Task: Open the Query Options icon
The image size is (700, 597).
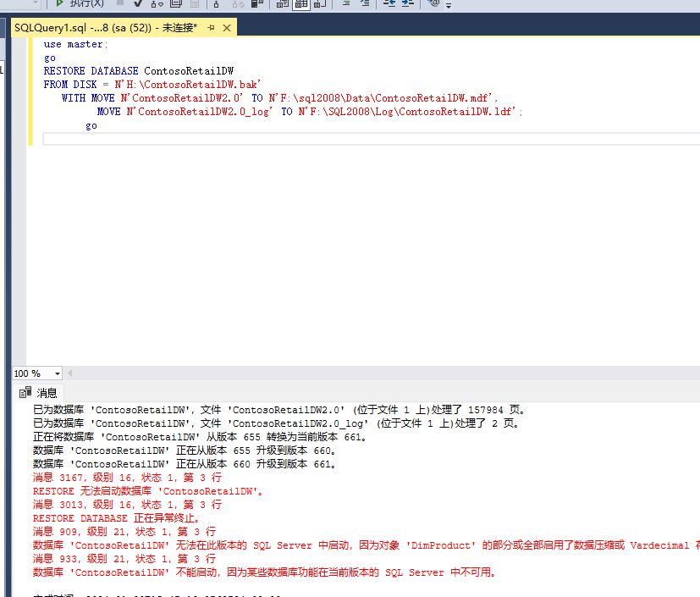Action: [x=176, y=3]
